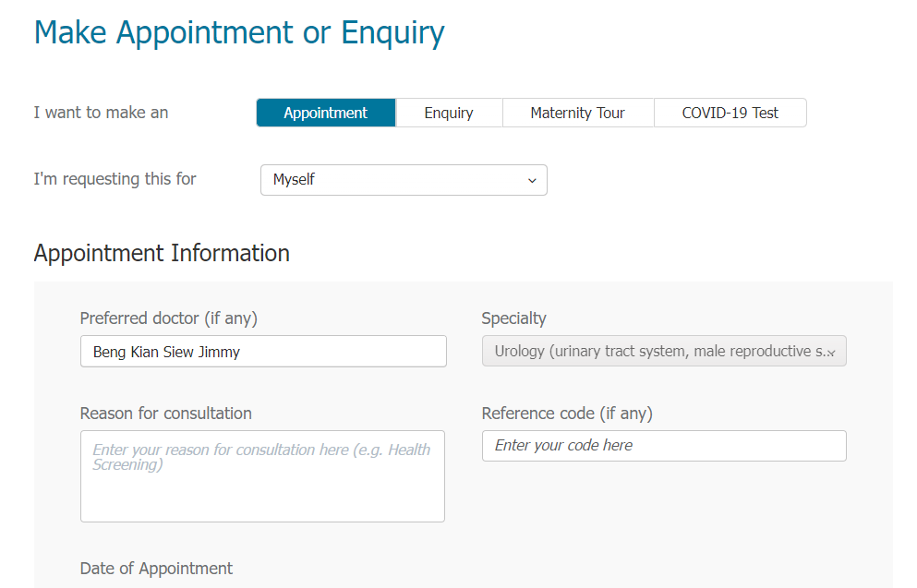Click the "Make Appointment or Enquiry" heading
This screenshot has width=917, height=588.
(239, 32)
